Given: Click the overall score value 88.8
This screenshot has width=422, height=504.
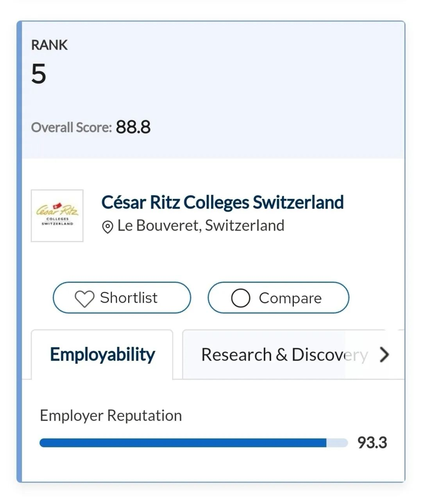Looking at the screenshot, I should (x=133, y=127).
